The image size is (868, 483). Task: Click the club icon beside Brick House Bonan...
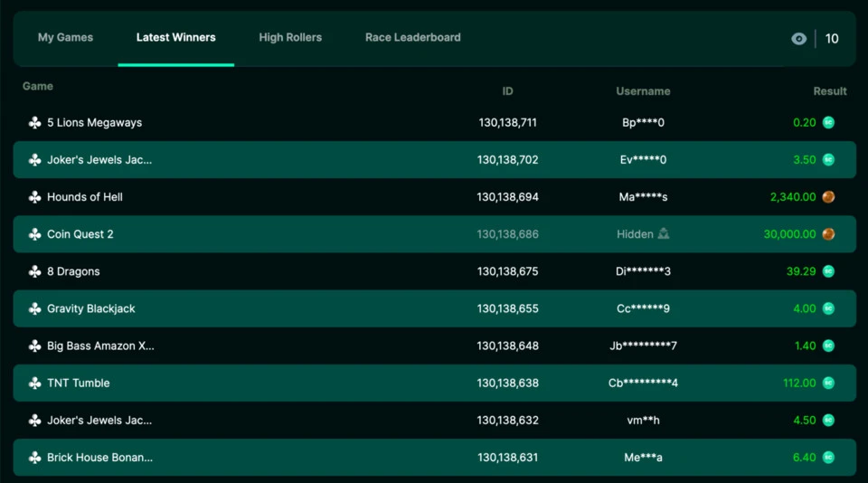pyautogui.click(x=35, y=458)
